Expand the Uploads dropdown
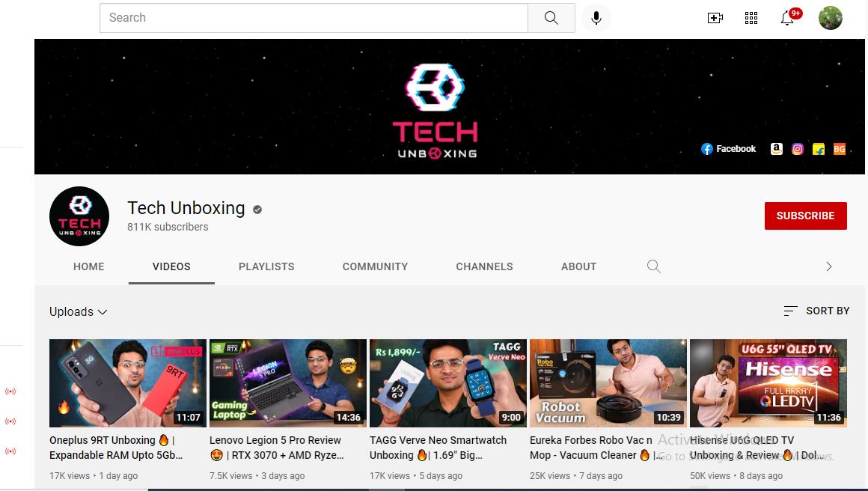Image resolution: width=868 pixels, height=491 pixels. pyautogui.click(x=78, y=311)
